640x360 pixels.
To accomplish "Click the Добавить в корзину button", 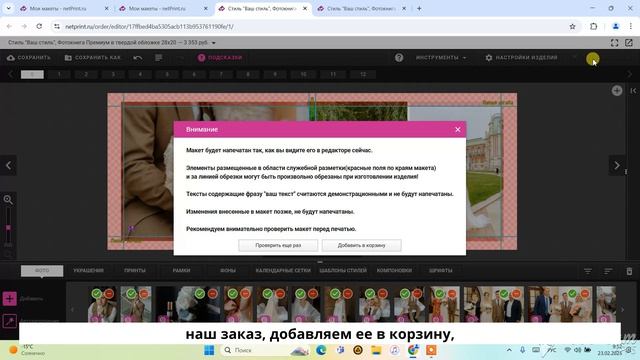I will pyautogui.click(x=361, y=245).
